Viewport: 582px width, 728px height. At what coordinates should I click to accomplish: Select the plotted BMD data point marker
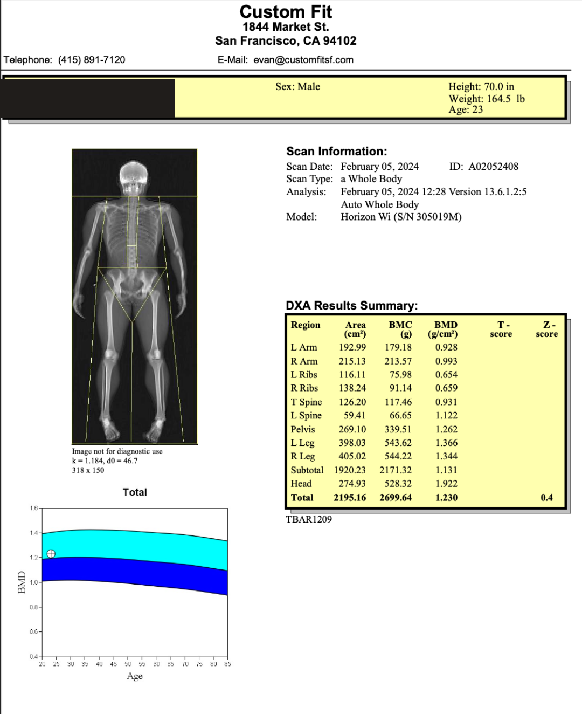[51, 553]
